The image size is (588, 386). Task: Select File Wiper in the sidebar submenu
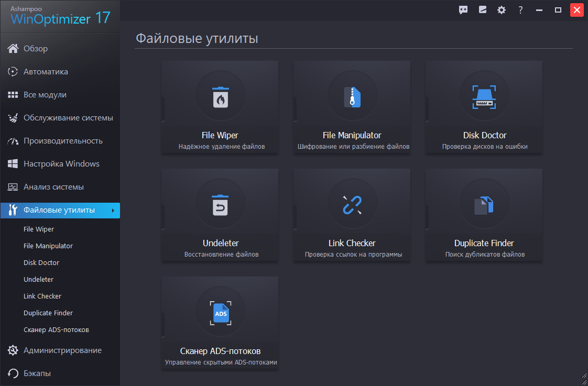point(39,229)
